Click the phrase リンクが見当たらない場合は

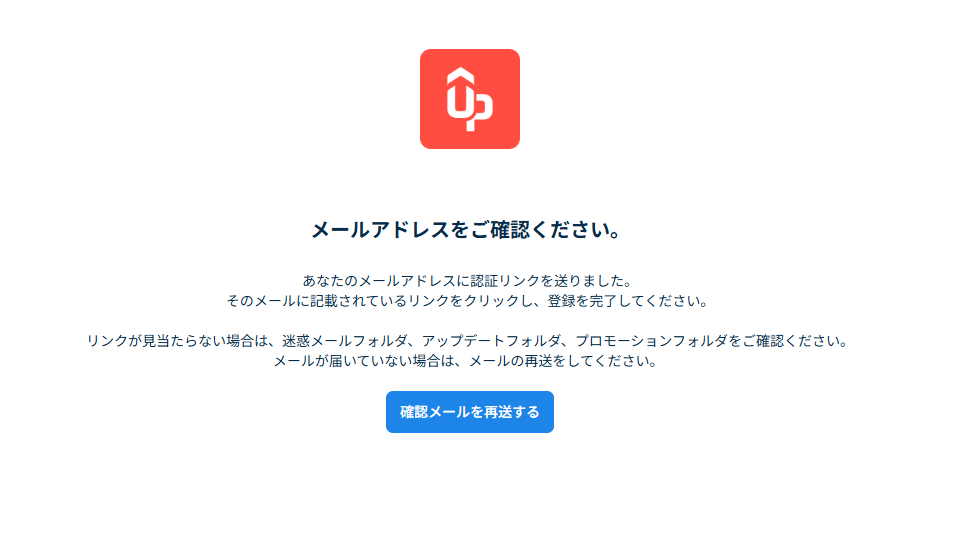pos(177,341)
